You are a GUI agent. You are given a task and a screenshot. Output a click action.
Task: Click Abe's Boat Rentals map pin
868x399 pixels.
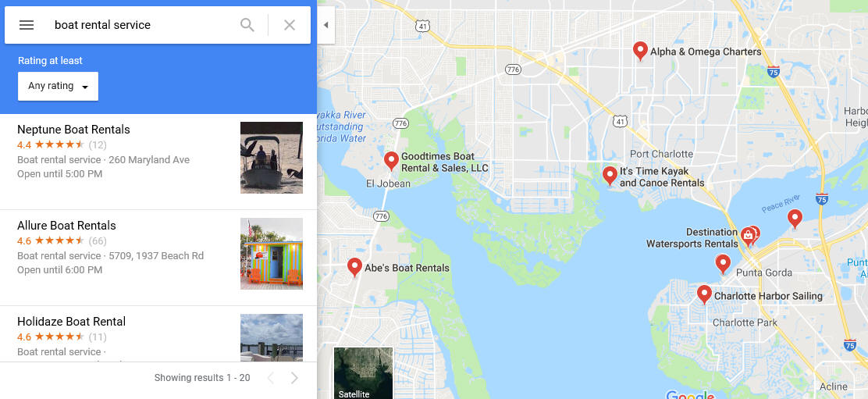[354, 267]
